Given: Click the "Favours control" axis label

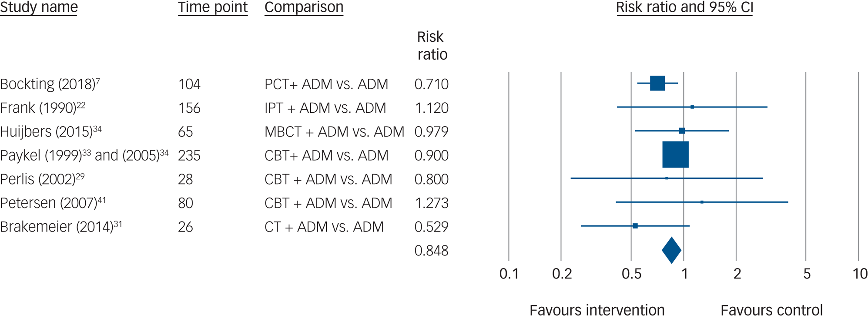Looking at the screenshot, I should [x=771, y=310].
